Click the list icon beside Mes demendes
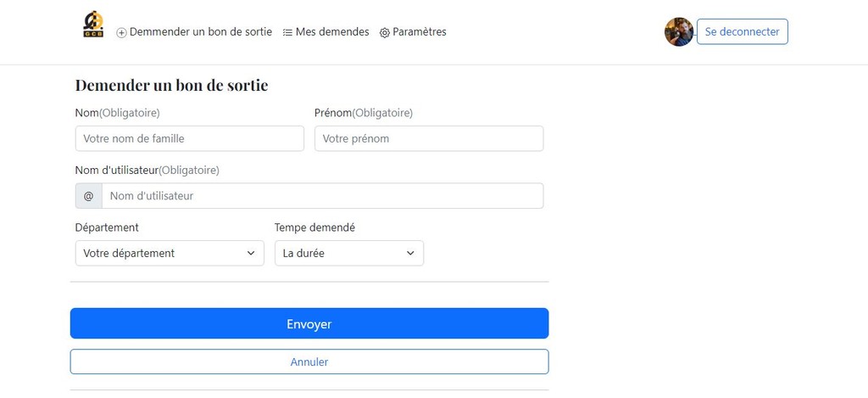 (287, 33)
